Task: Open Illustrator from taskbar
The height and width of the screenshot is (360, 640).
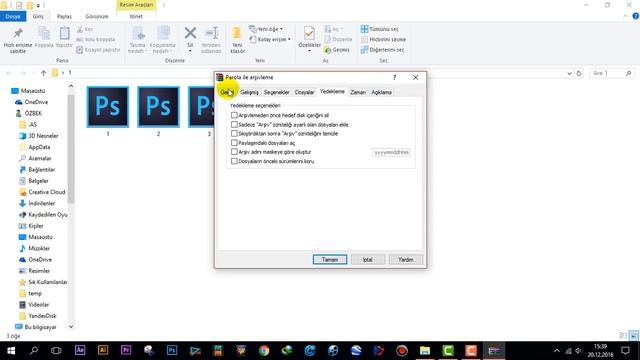Action: 103,350
